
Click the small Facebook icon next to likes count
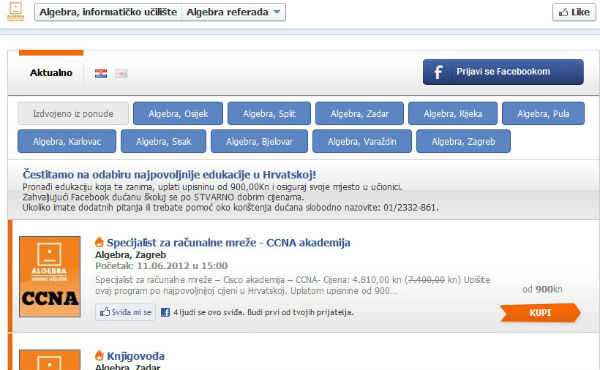[x=165, y=312]
